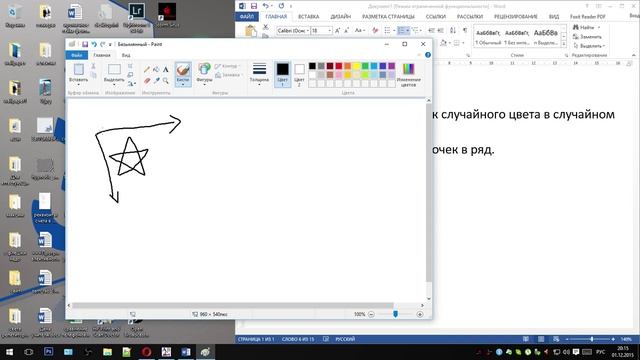The image size is (640, 360).
Task: Click the blue Help icon in Paint
Action: tap(428, 55)
